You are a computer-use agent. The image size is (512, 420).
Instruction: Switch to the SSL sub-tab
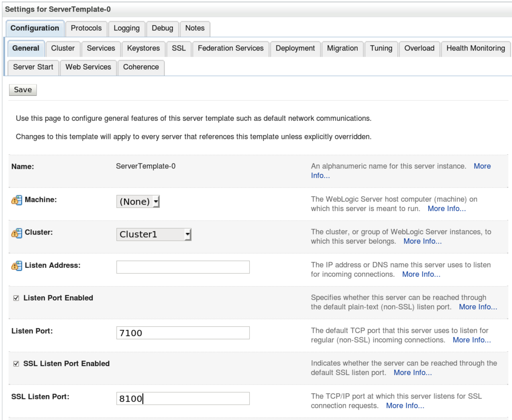click(179, 48)
